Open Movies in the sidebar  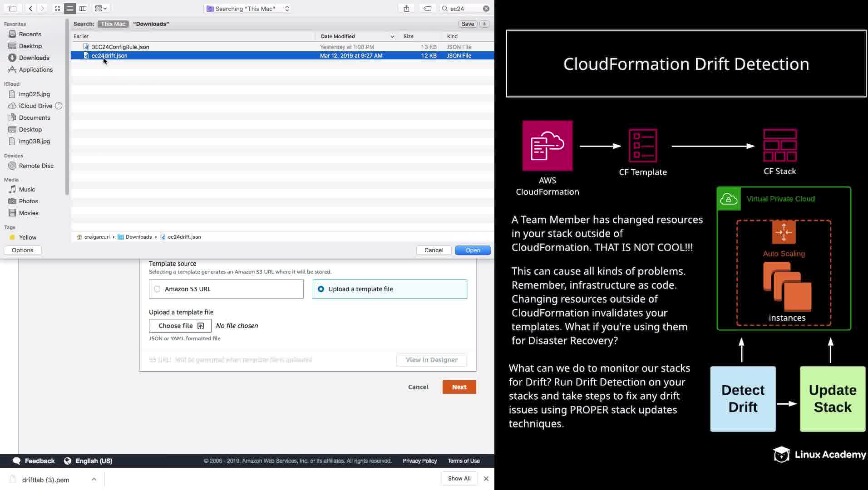pyautogui.click(x=29, y=213)
